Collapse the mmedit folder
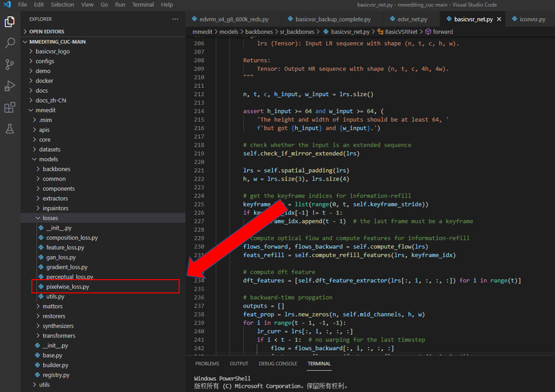Viewport: 555px width, 392px height. tap(103, 110)
